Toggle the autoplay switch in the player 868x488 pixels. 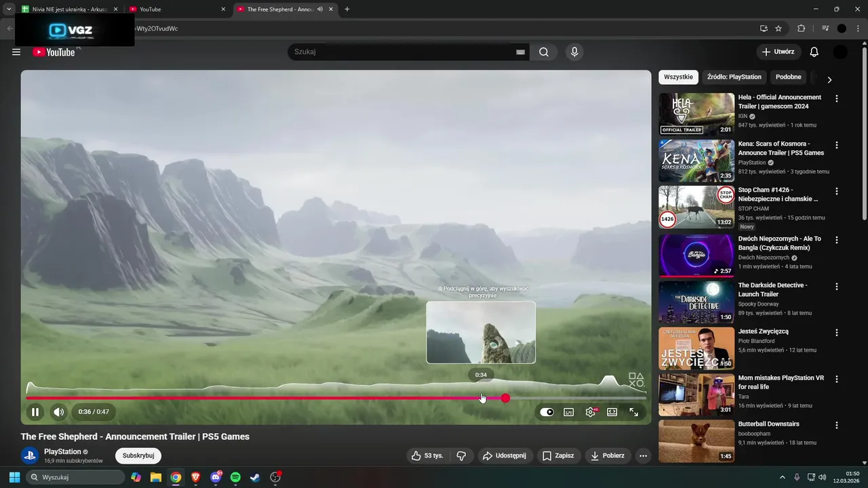pos(547,412)
